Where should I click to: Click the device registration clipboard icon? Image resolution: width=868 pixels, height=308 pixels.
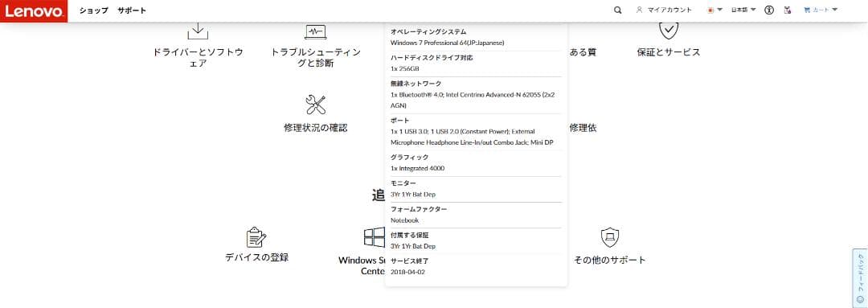click(x=256, y=237)
